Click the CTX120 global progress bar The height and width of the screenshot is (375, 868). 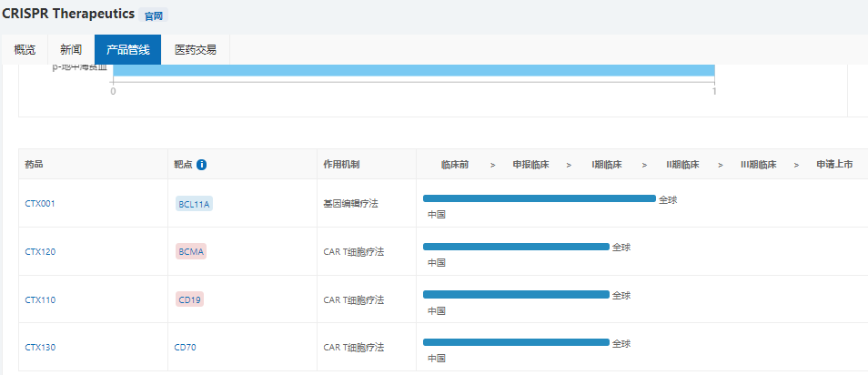(516, 247)
